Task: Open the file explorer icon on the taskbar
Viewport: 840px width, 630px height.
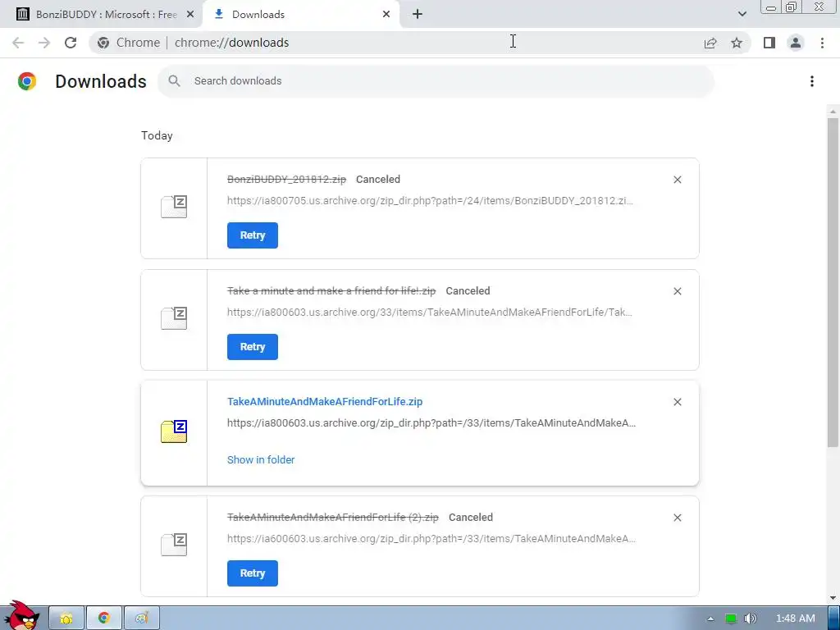Action: click(x=66, y=619)
